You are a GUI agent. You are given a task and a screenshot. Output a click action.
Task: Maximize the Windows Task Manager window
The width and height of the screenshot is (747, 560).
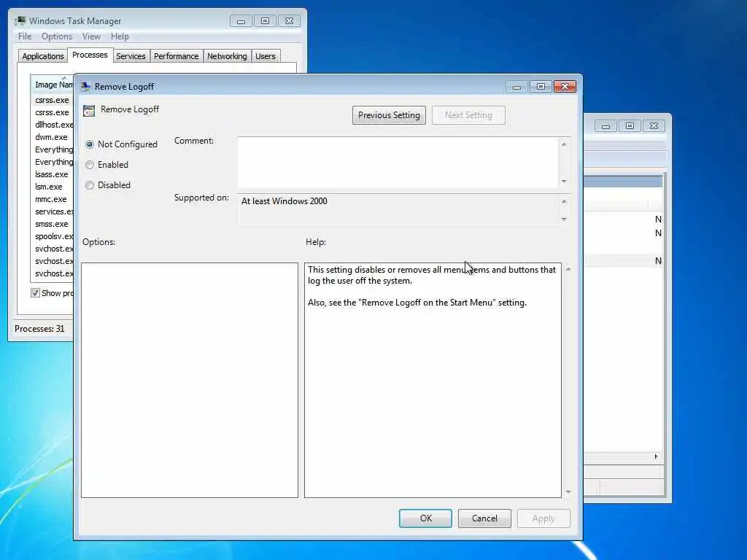click(265, 21)
